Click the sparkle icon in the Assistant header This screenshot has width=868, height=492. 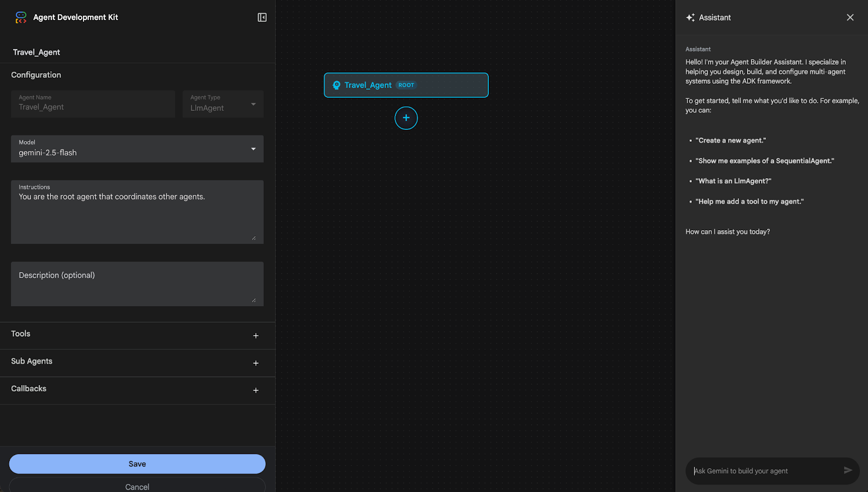point(690,17)
